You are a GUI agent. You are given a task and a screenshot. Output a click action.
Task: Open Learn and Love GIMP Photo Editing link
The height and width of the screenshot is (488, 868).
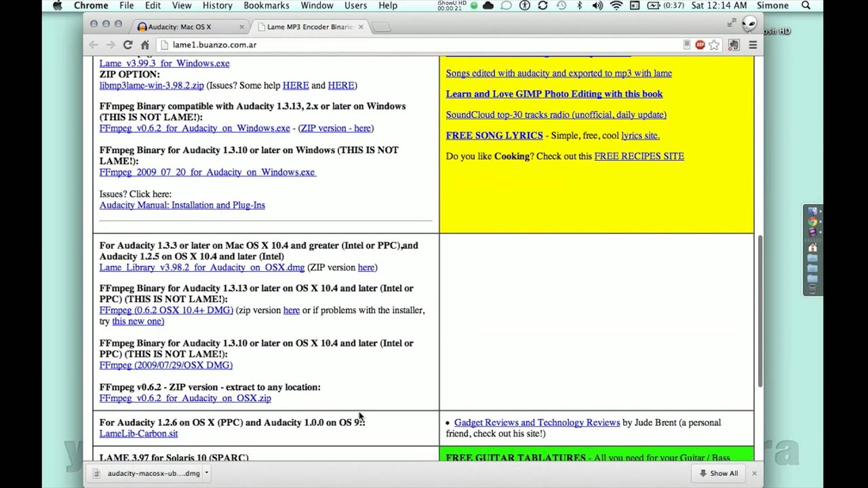coord(554,94)
